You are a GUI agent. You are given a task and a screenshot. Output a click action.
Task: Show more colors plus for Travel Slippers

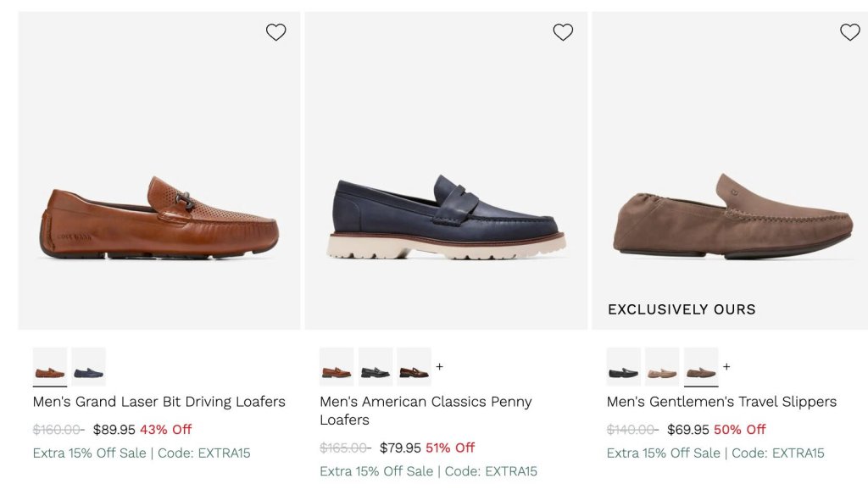(726, 366)
